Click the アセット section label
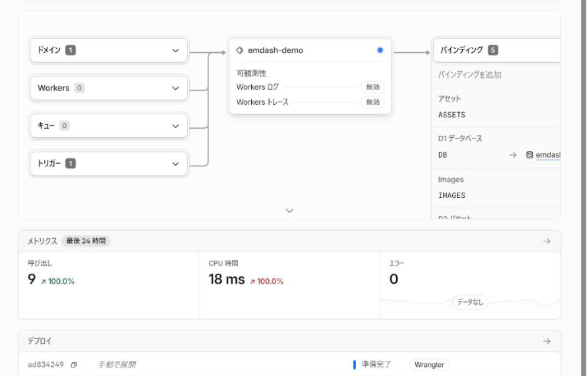The width and height of the screenshot is (588, 376). (x=450, y=99)
